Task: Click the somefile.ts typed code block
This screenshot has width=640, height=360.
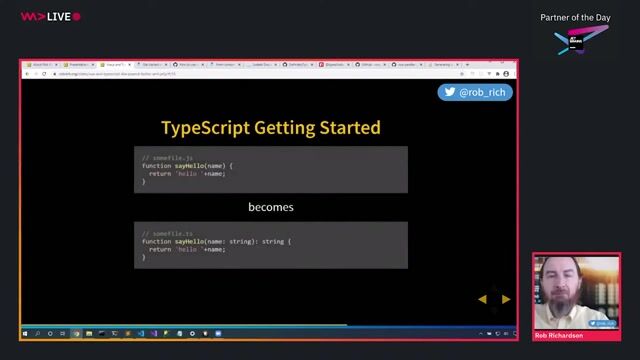Action: pyautogui.click(x=271, y=245)
